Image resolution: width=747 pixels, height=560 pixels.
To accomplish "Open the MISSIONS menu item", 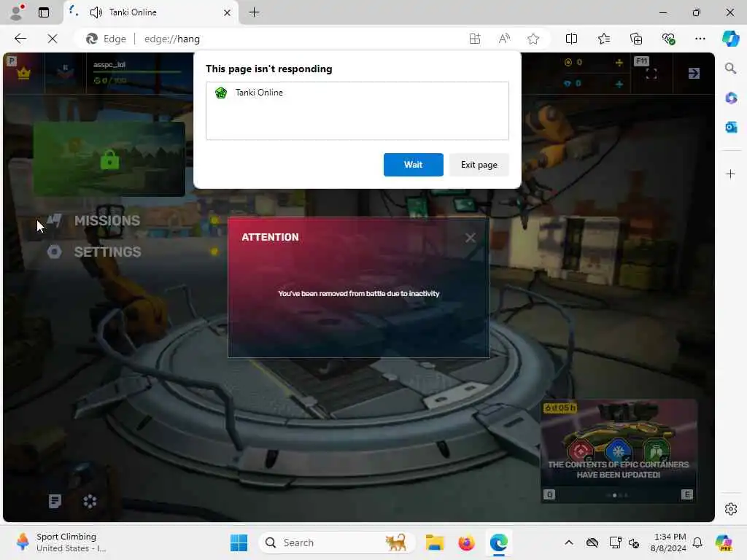I will point(107,220).
